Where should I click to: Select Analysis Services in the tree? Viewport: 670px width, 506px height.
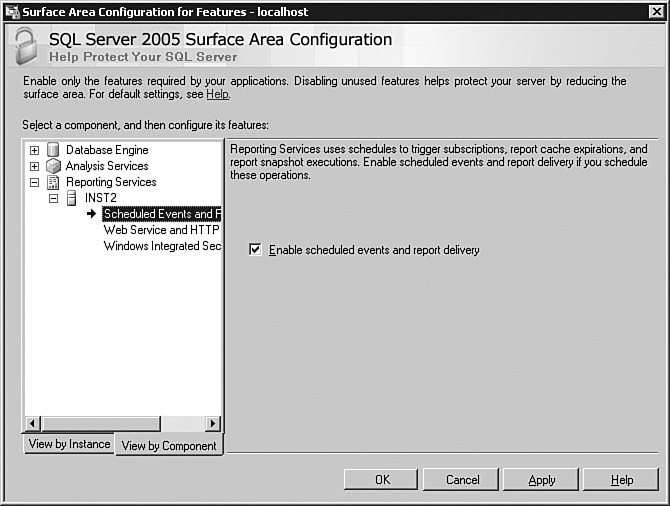[x=107, y=166]
